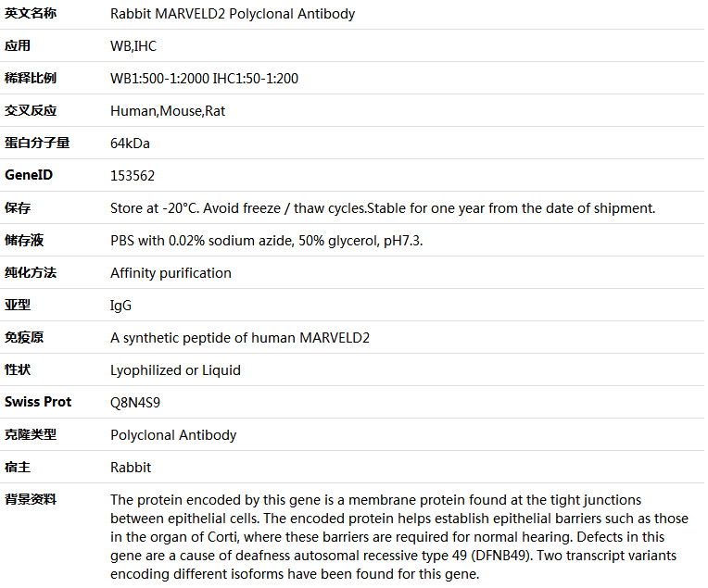This screenshot has height=588, width=708.
Task: Click the Human,Mouse,Rat cross-reactivity value
Action: click(168, 111)
